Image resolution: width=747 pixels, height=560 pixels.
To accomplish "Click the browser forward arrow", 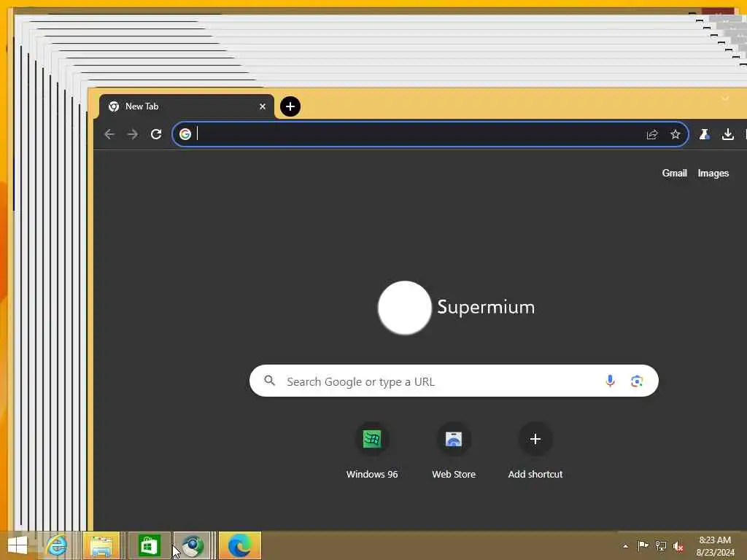I will (133, 134).
